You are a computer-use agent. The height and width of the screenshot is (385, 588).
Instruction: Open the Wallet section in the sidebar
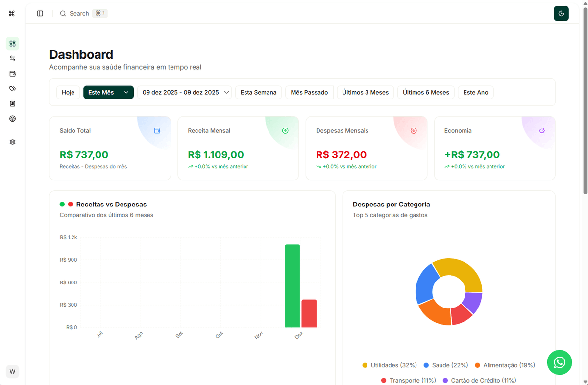[x=12, y=74]
